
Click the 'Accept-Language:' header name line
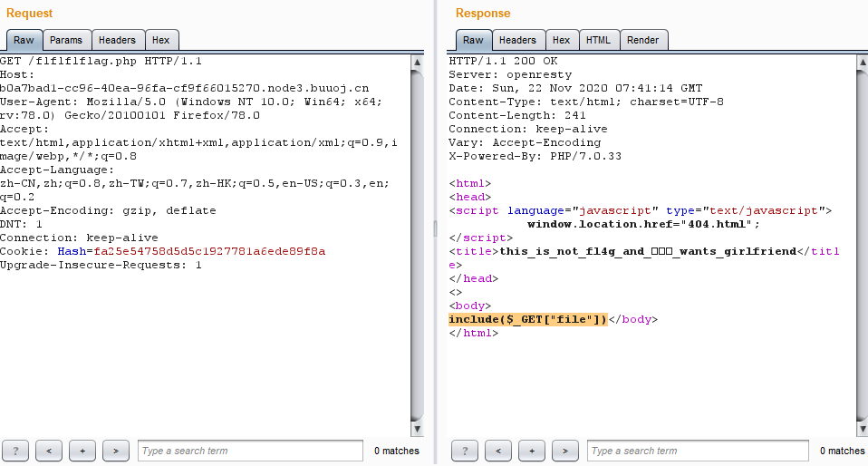tap(57, 170)
